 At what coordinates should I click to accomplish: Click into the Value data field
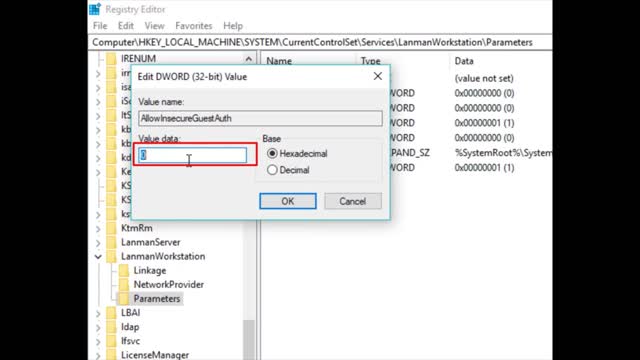tap(192, 155)
